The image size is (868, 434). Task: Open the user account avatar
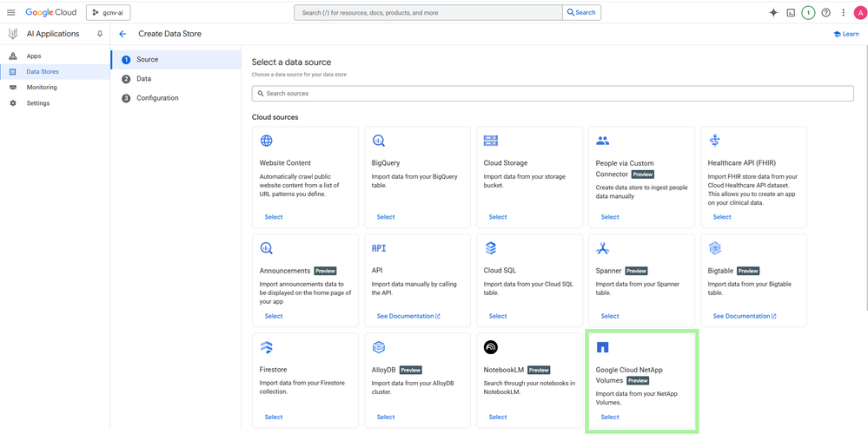858,13
